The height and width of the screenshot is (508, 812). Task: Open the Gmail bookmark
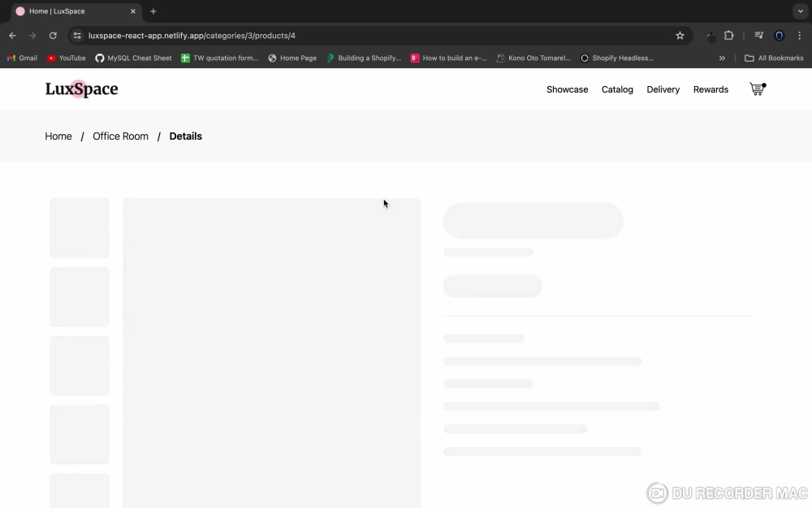pos(22,58)
